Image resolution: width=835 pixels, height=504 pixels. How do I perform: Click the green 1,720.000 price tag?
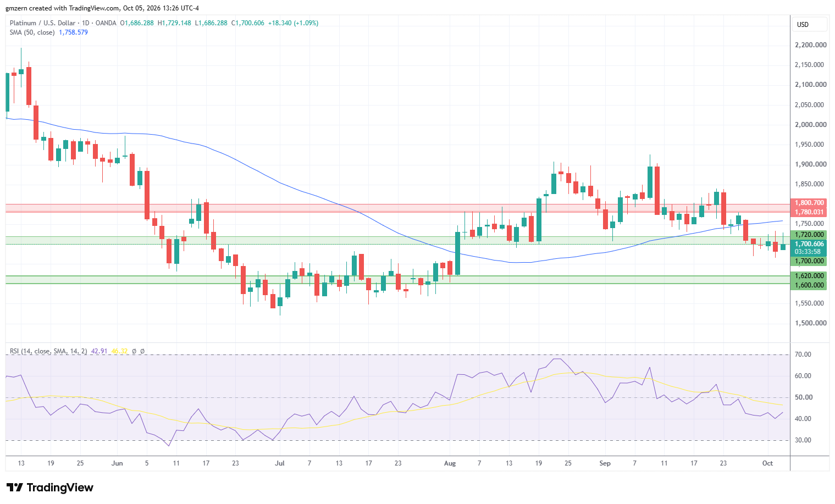tap(808, 235)
